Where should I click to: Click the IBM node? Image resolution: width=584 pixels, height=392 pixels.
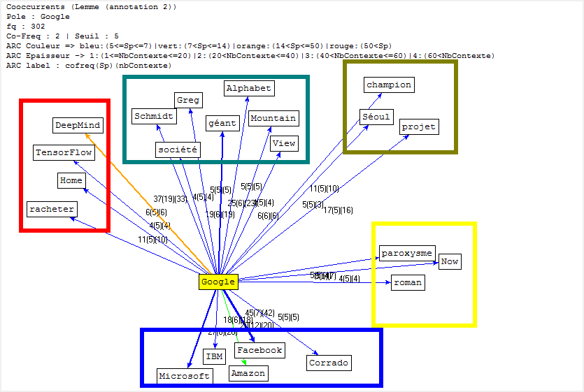[x=215, y=356]
